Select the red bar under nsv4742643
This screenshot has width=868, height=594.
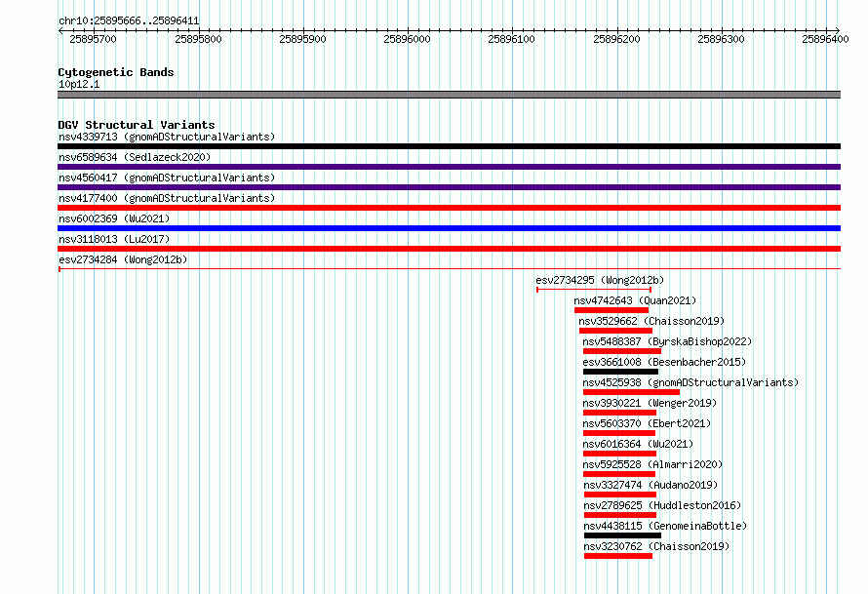(612, 310)
